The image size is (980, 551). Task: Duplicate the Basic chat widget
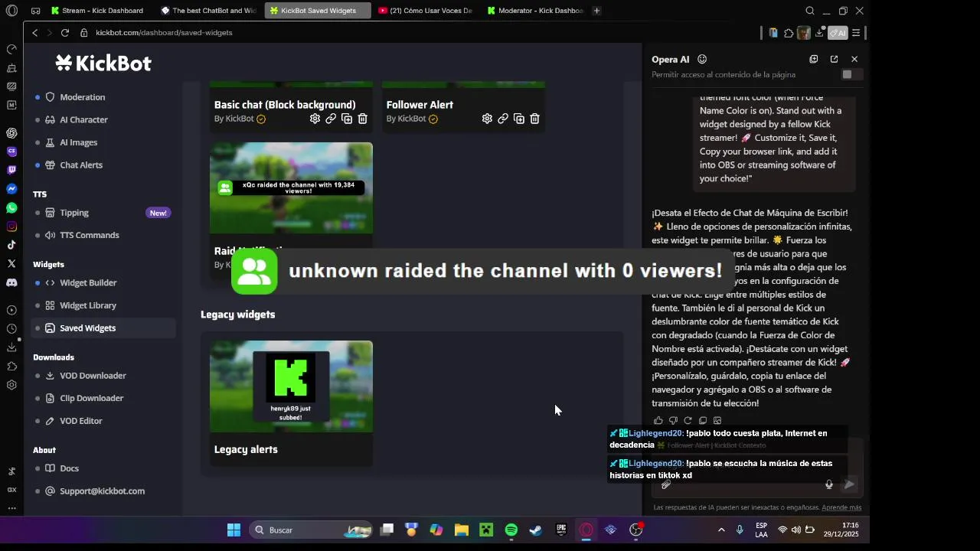point(347,119)
